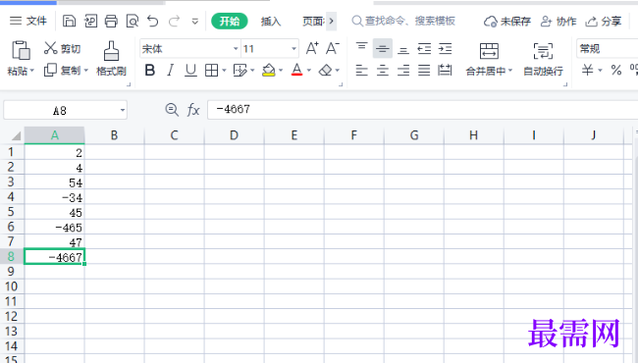Click the 粘贴 paste icon
This screenshot has width=638, height=364.
(21, 50)
